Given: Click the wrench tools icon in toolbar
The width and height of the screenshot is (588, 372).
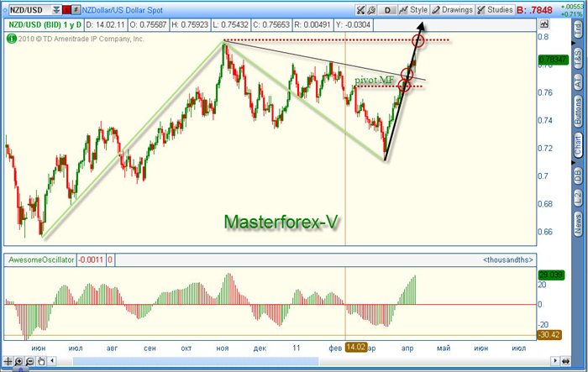Looking at the screenshot, I should (x=371, y=10).
